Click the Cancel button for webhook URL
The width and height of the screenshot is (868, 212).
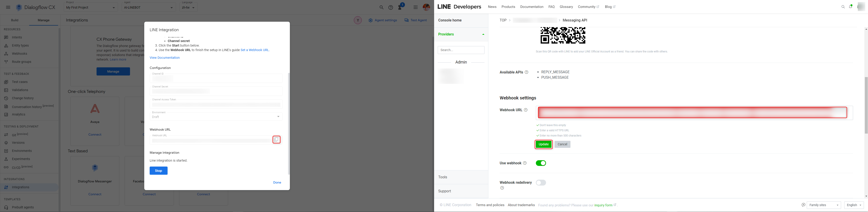[562, 144]
